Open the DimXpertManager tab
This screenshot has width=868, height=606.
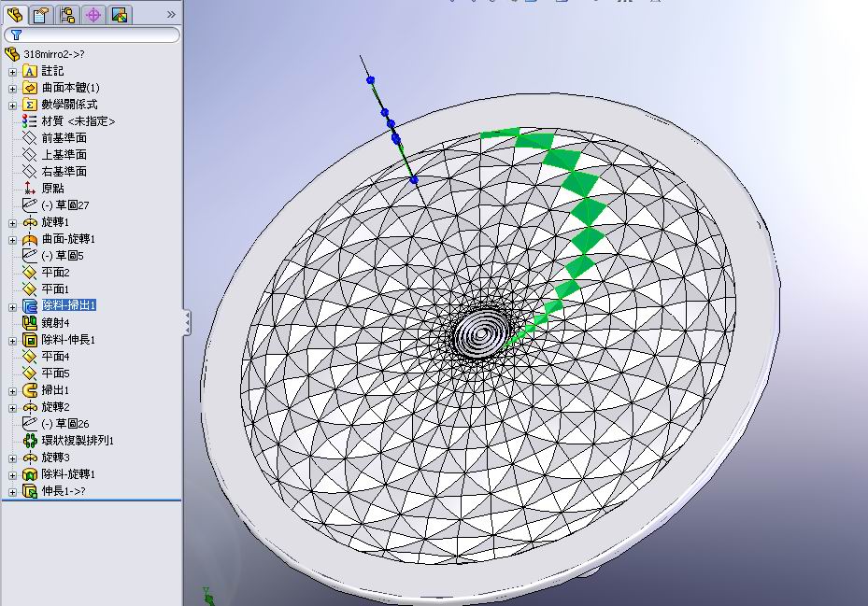pyautogui.click(x=93, y=14)
